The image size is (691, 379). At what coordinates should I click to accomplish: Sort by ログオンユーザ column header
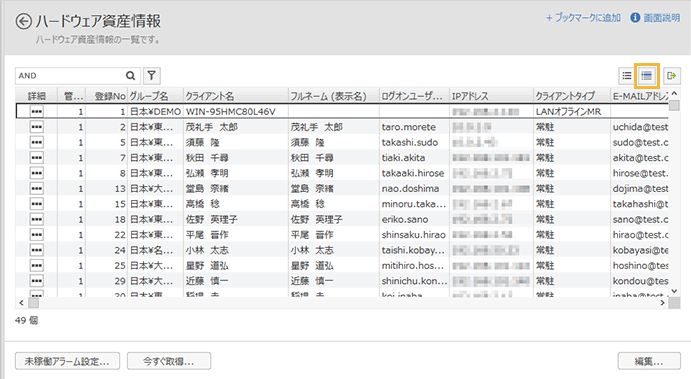tap(414, 96)
